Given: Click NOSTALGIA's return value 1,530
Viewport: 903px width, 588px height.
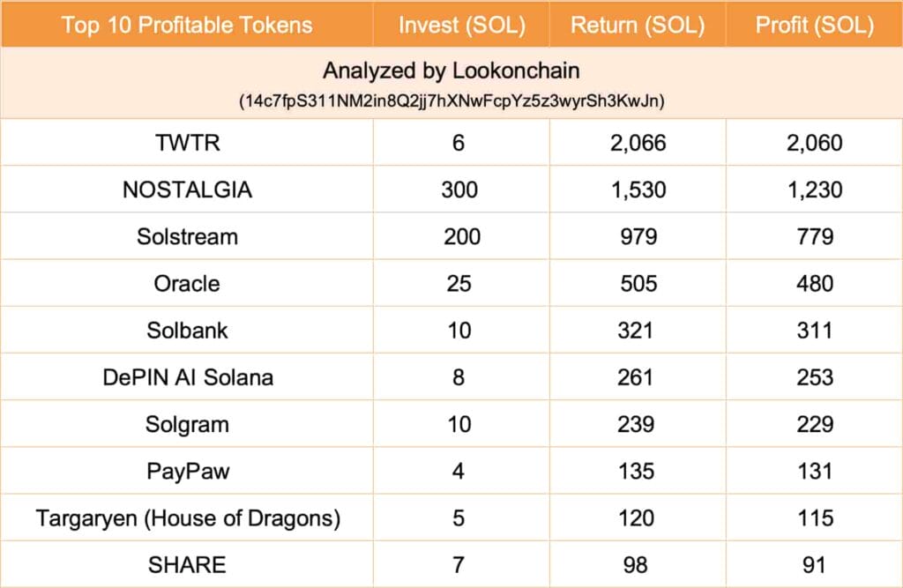Looking at the screenshot, I should (x=638, y=190).
